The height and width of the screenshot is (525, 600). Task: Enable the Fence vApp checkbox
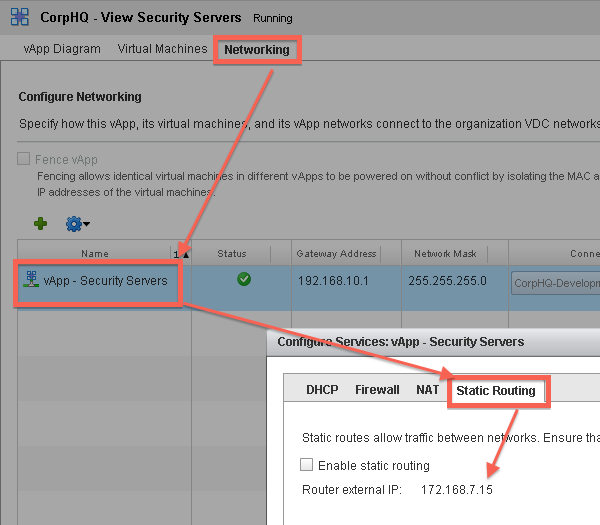click(x=25, y=160)
